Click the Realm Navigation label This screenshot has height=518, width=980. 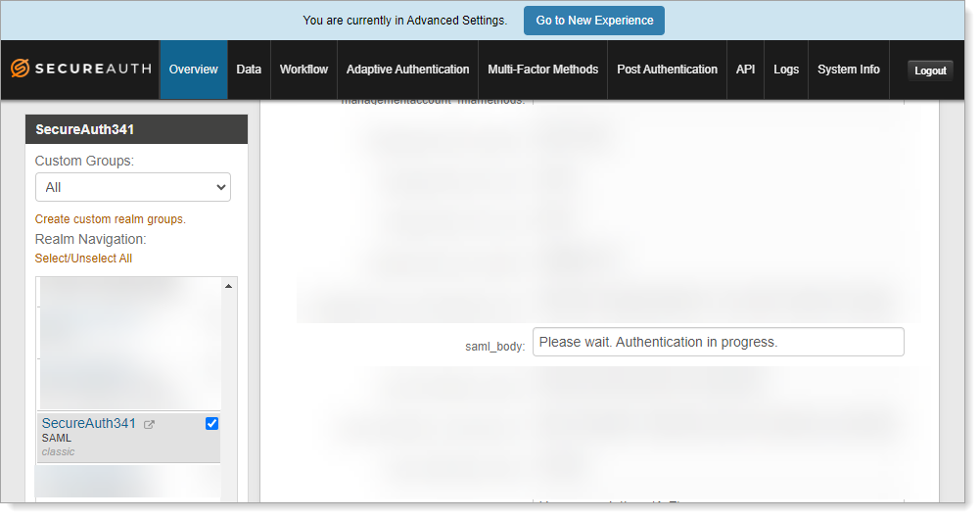click(x=91, y=239)
